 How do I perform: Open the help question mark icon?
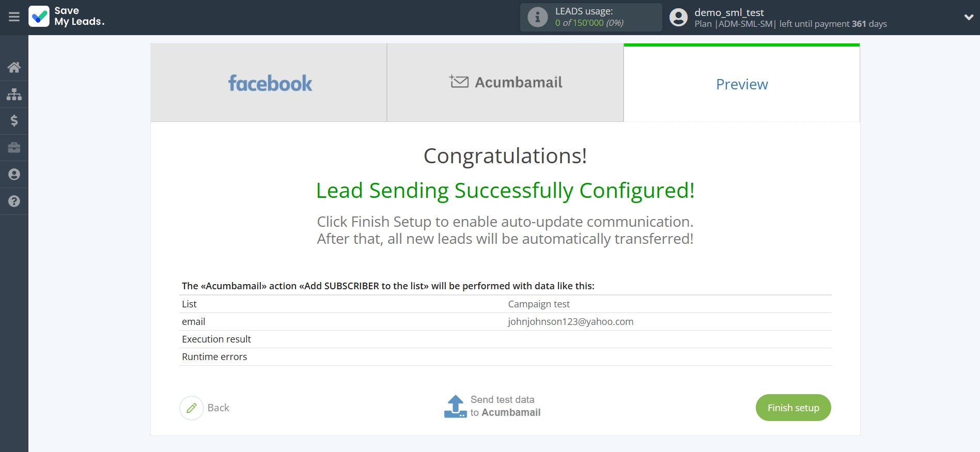pyautogui.click(x=14, y=201)
